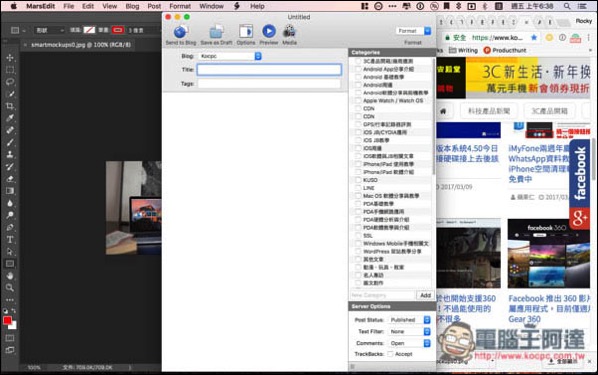
Task: Select the Rectangular Marquee tool in Photoshop
Action: click(x=10, y=70)
